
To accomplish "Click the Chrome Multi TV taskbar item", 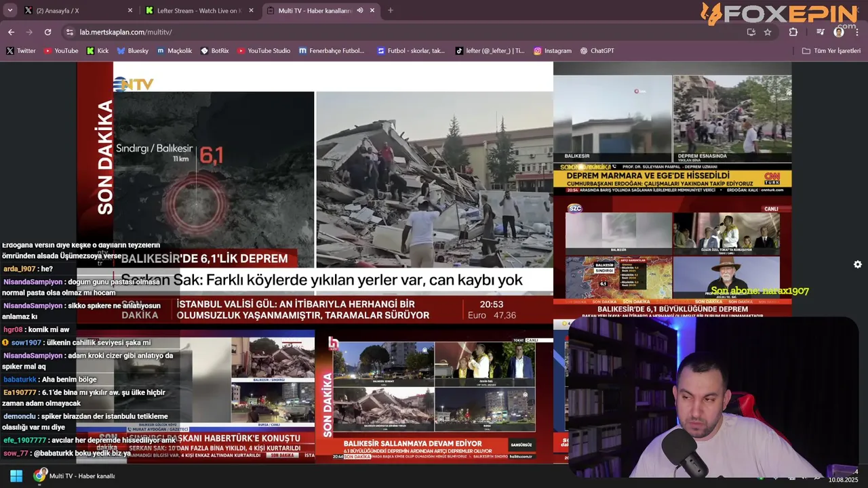I will [x=75, y=476].
